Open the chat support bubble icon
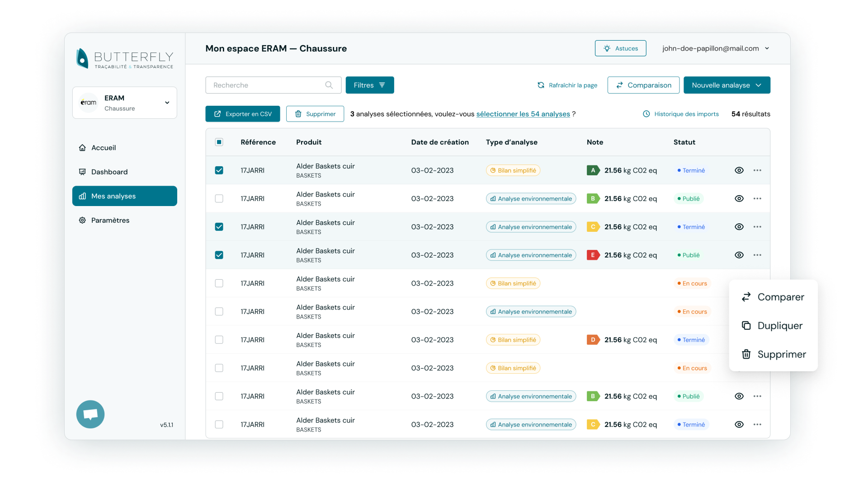 pyautogui.click(x=90, y=414)
